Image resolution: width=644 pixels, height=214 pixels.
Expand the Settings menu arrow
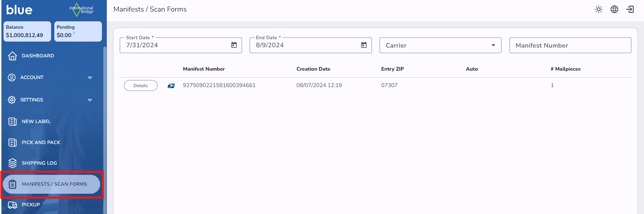90,100
